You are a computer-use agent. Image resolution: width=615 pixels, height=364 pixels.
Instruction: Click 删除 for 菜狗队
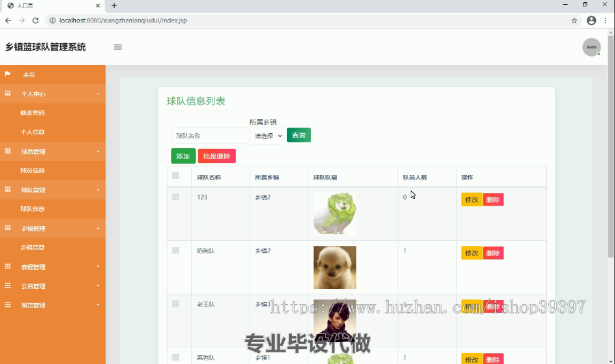493,359
